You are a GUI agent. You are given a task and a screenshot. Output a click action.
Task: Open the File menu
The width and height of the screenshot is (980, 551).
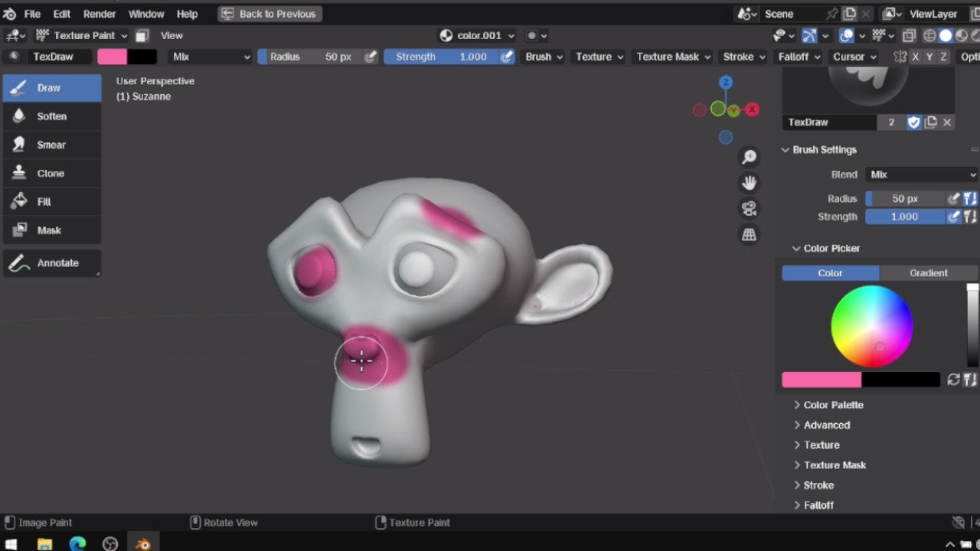click(x=32, y=14)
